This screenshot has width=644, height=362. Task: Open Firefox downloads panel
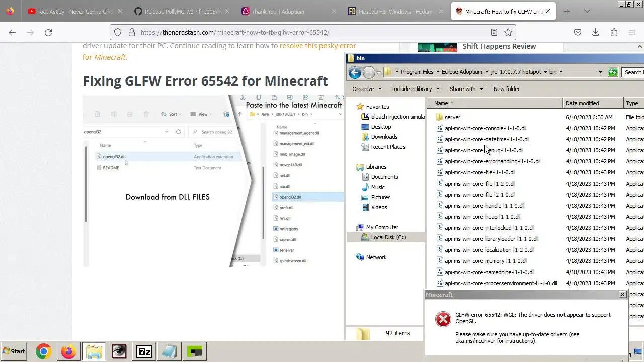(x=596, y=32)
